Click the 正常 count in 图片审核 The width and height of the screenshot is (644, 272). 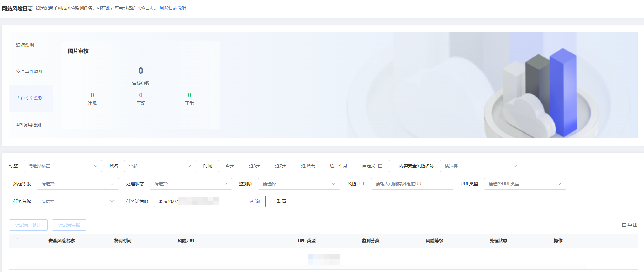[189, 95]
